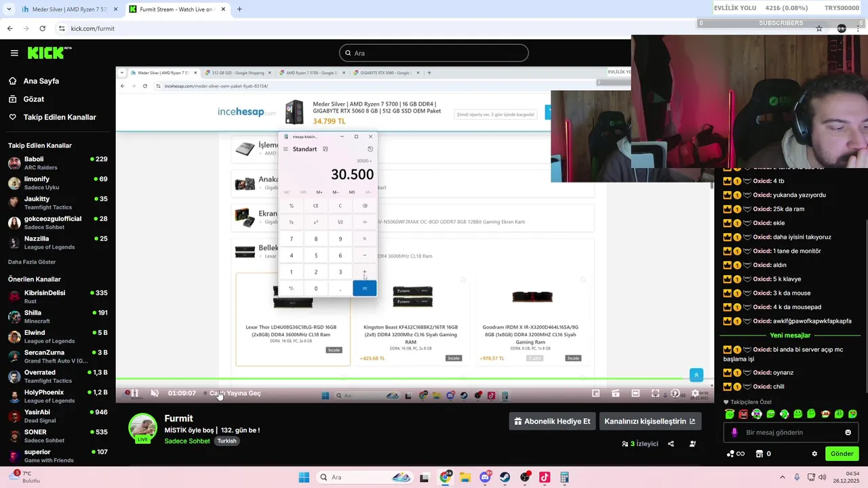Open Overrated recommended channel

point(58,376)
